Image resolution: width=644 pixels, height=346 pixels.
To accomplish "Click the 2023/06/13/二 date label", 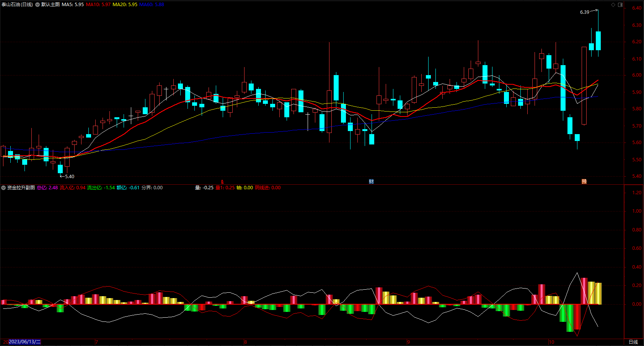I will 24,342.
